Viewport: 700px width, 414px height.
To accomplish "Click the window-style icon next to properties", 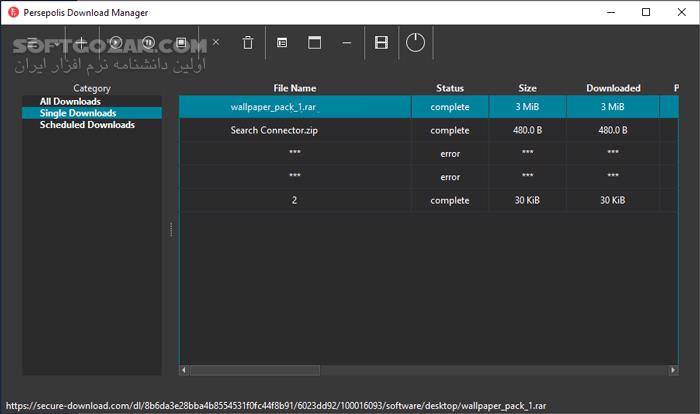I will point(314,43).
